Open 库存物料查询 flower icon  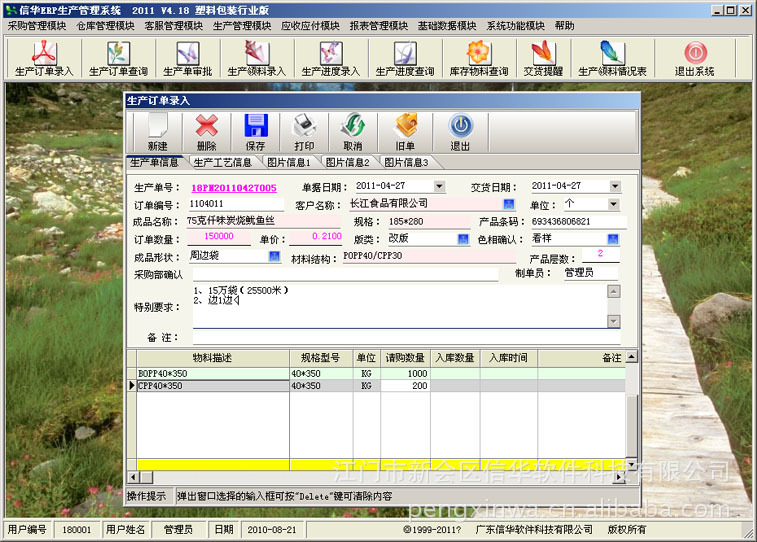pos(479,58)
